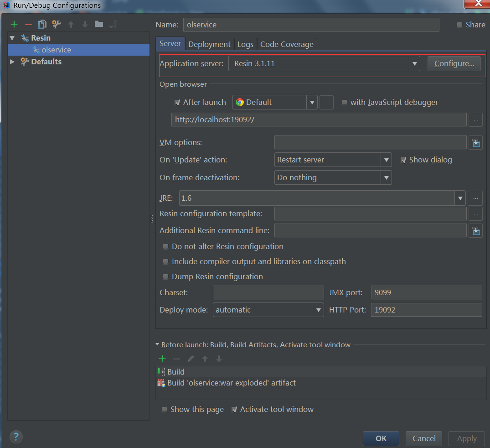The image size is (490, 448).
Task: Click the Defaults wrench icon in the tree
Action: pyautogui.click(x=25, y=62)
